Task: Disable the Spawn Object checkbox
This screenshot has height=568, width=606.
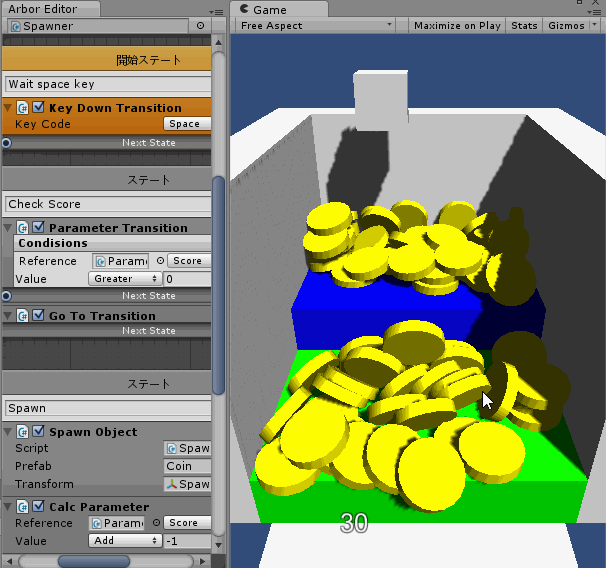Action: [x=38, y=431]
